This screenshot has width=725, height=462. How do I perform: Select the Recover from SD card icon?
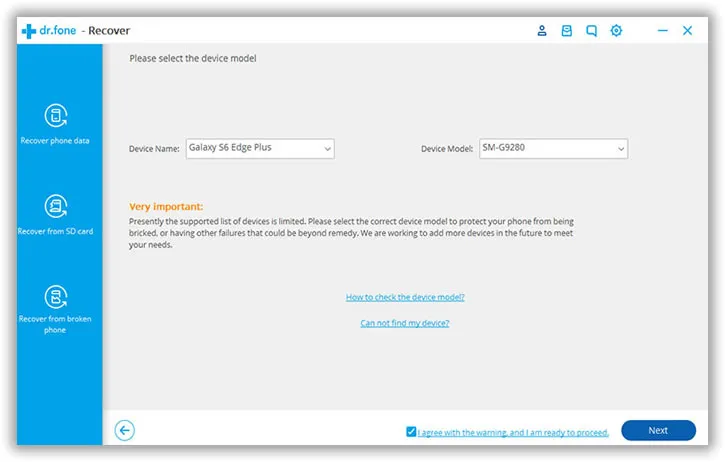tap(56, 206)
